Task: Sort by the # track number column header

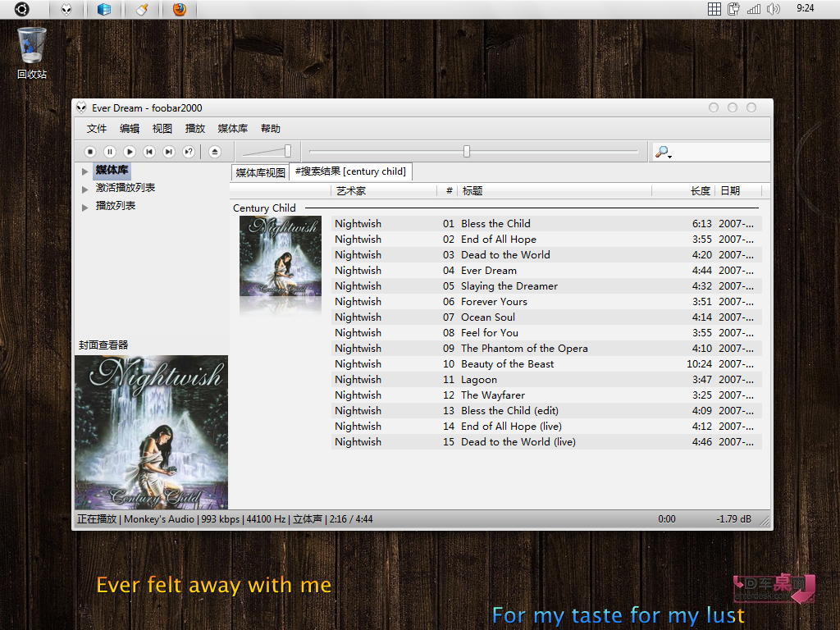Action: 448,190
